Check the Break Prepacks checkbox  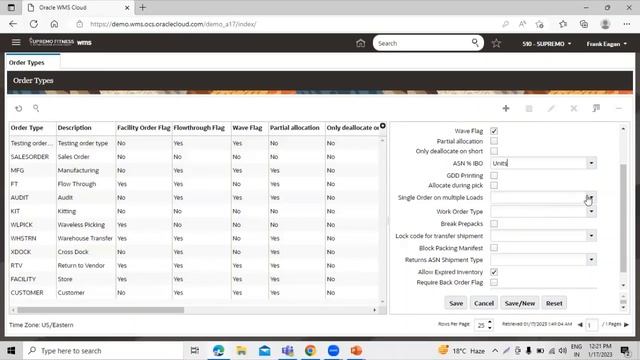[494, 224]
